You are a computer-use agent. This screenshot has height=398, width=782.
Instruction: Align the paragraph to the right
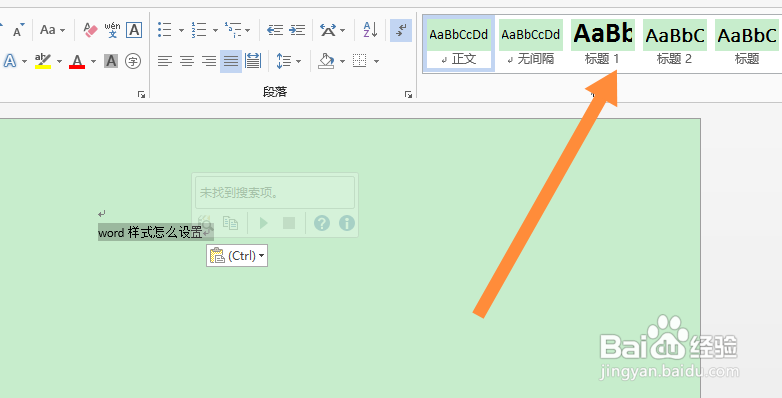tap(209, 61)
